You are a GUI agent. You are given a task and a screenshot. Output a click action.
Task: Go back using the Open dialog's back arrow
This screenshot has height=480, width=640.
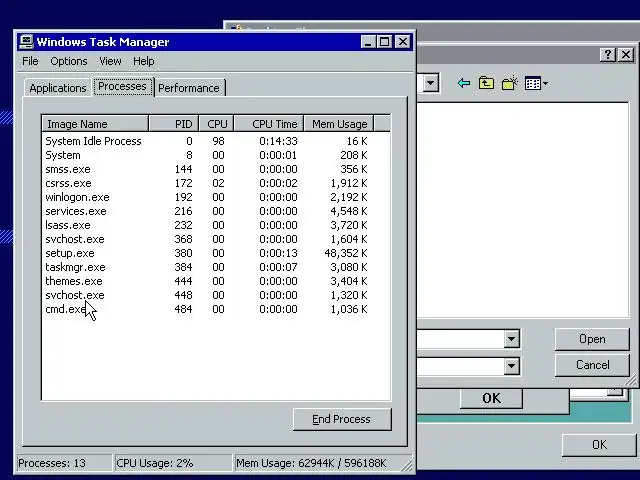[x=464, y=84]
